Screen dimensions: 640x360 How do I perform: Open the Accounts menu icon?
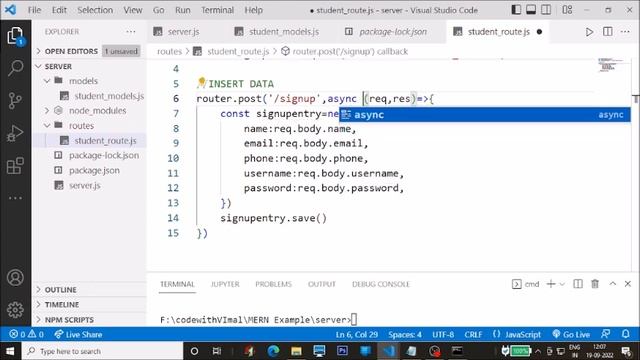click(x=15, y=278)
